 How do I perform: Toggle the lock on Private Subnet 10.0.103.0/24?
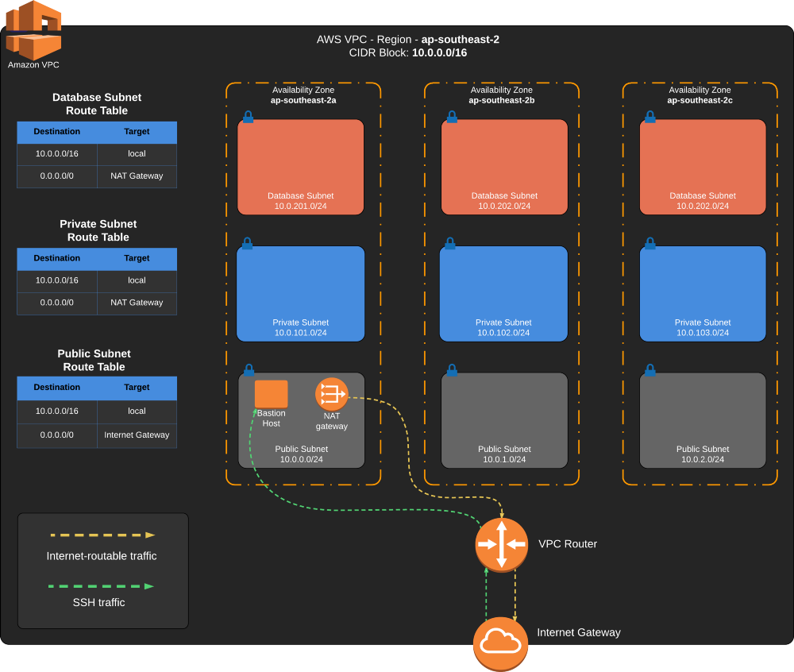click(x=649, y=244)
